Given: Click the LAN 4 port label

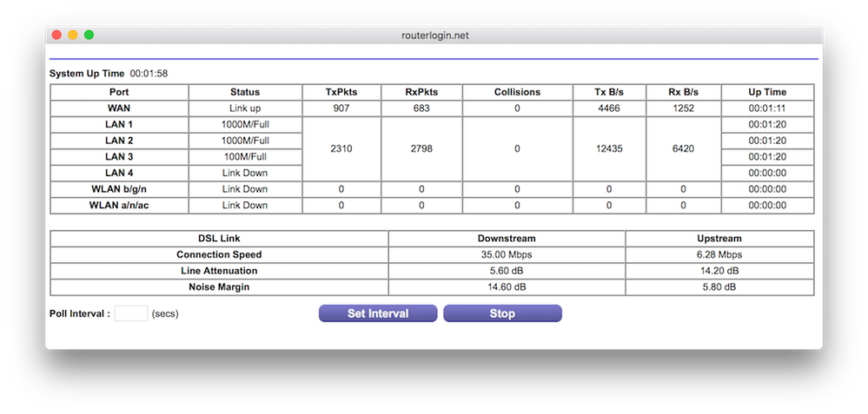Looking at the screenshot, I should [119, 173].
